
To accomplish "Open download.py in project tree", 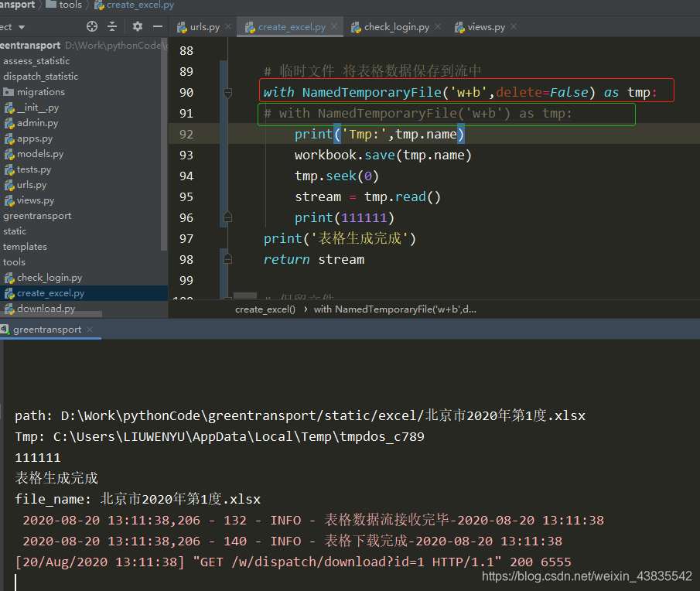I will coord(46,309).
